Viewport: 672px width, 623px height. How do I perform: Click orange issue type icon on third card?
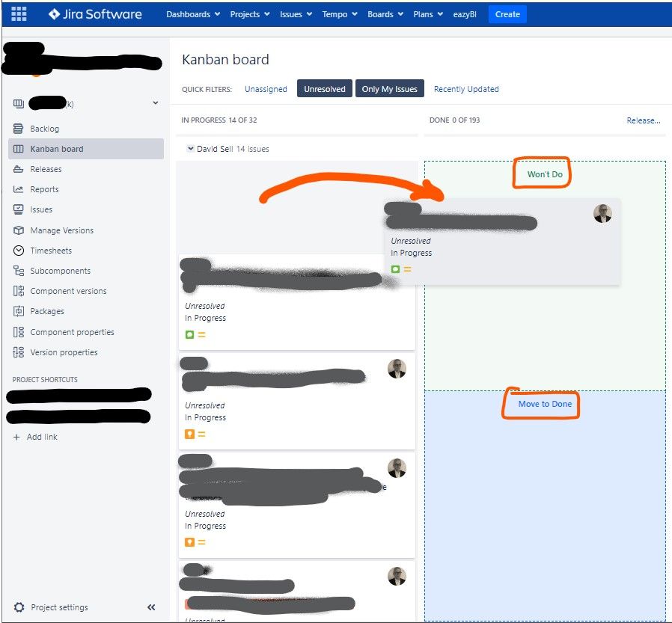[189, 542]
